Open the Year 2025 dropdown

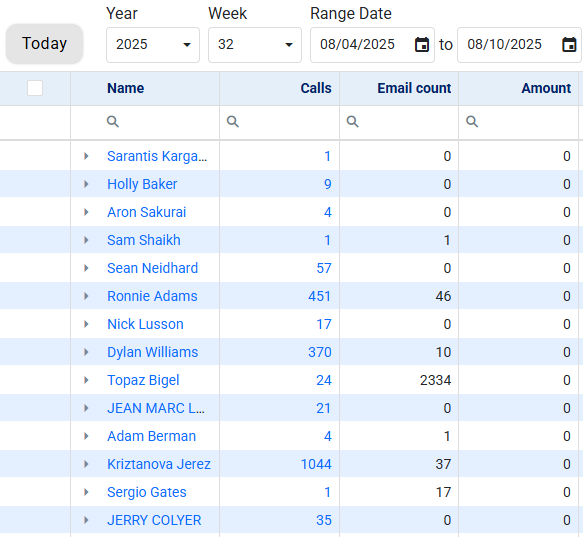click(153, 45)
